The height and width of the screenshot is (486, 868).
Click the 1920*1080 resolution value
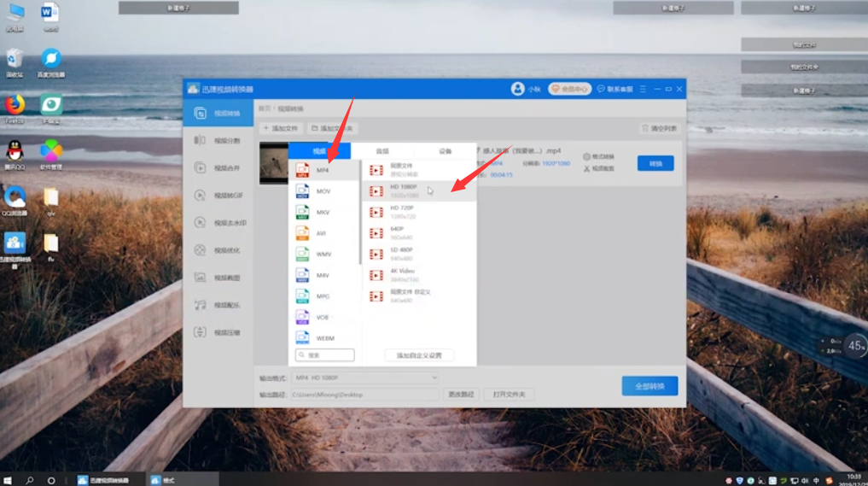[556, 163]
